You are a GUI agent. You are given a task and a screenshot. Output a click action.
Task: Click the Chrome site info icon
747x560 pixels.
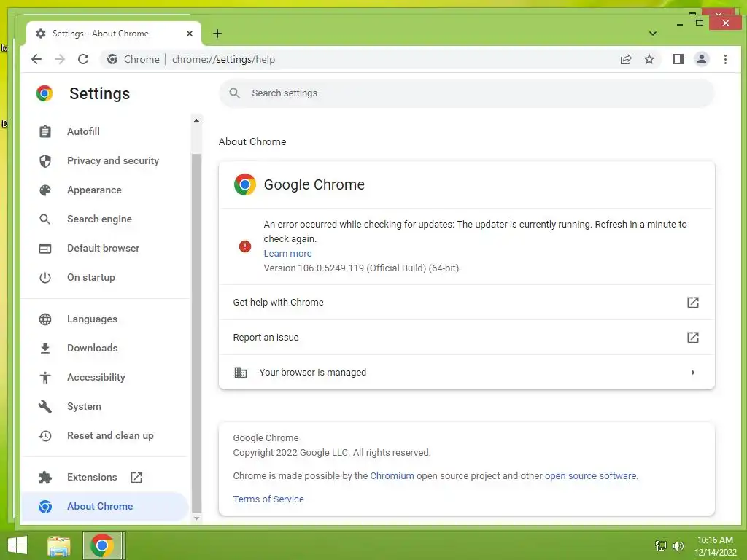click(x=112, y=60)
